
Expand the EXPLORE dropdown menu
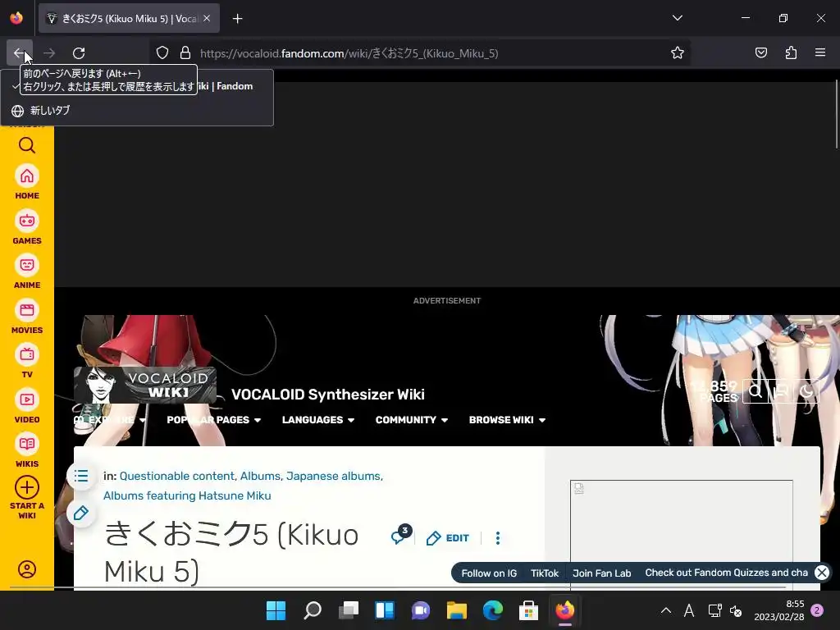point(110,420)
